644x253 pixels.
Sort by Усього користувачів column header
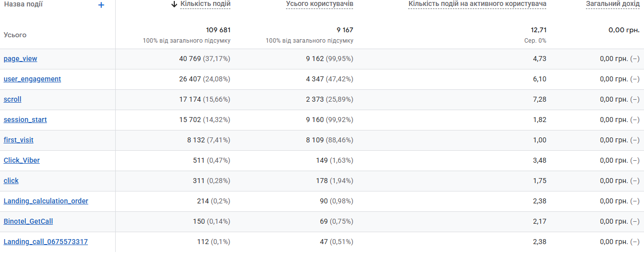coord(320,4)
